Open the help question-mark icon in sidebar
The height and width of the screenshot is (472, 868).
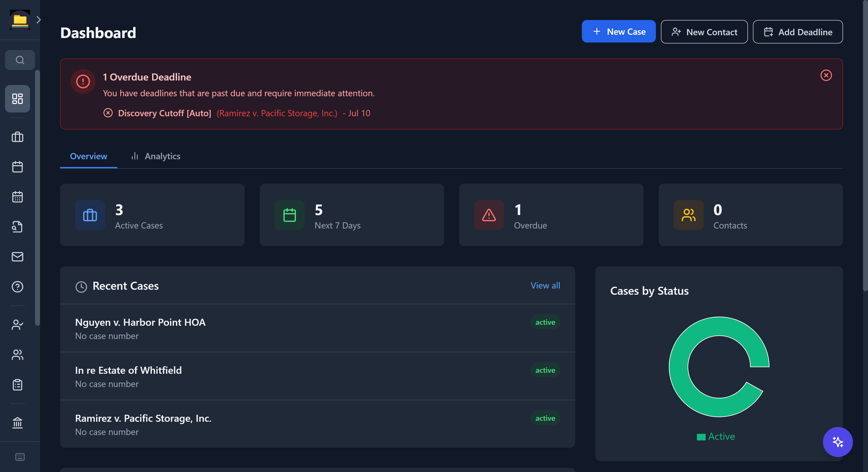pyautogui.click(x=18, y=286)
